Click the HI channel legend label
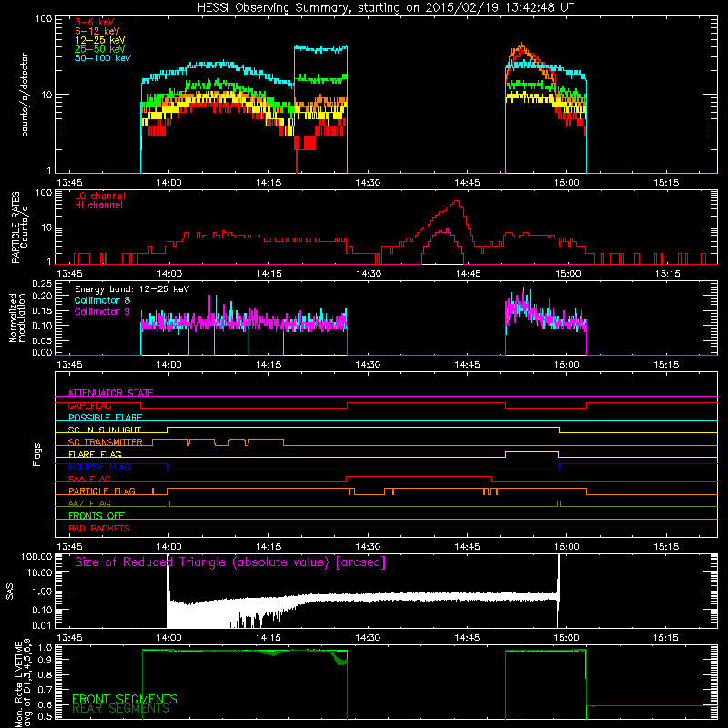Screen dimensions: 728x728 pos(98,206)
